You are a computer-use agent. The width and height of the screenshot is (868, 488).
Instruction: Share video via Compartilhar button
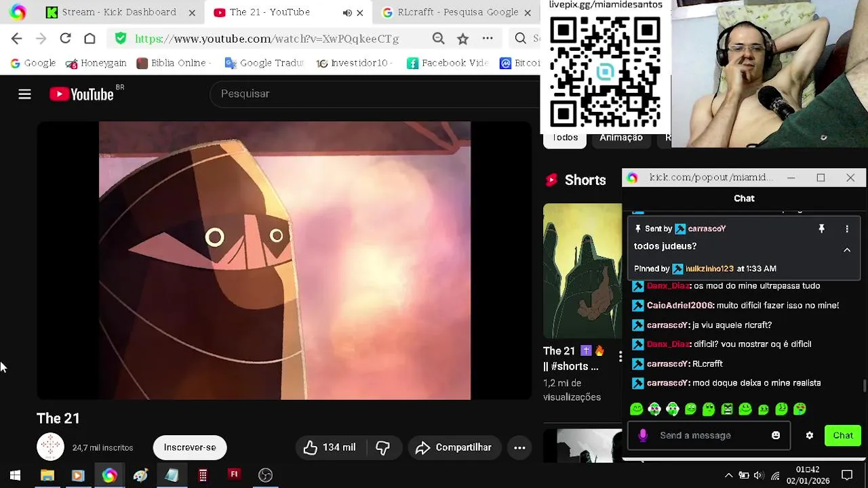click(x=454, y=447)
